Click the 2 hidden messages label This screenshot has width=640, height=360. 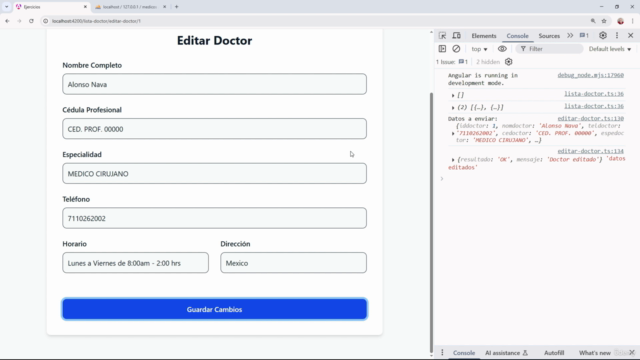coord(488,62)
